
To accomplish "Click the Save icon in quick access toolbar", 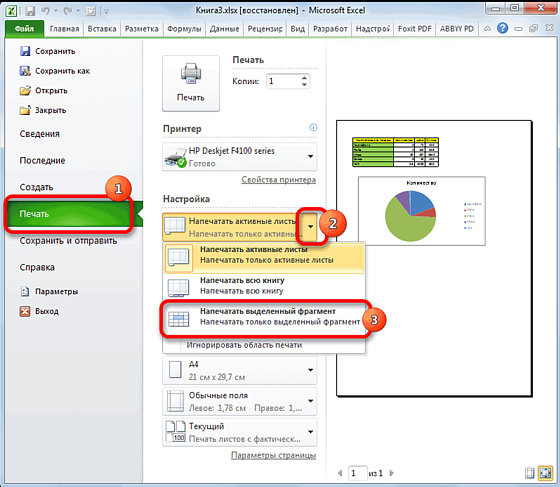I will coord(30,11).
